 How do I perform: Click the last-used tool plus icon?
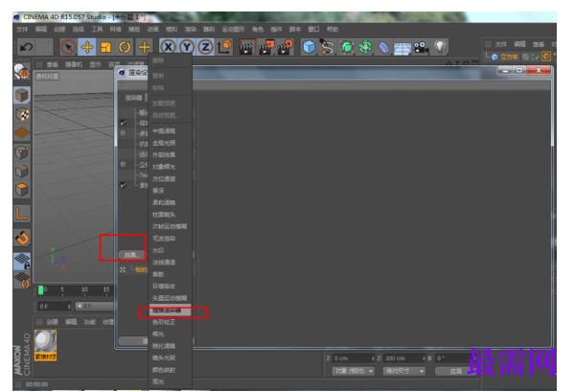tap(145, 47)
